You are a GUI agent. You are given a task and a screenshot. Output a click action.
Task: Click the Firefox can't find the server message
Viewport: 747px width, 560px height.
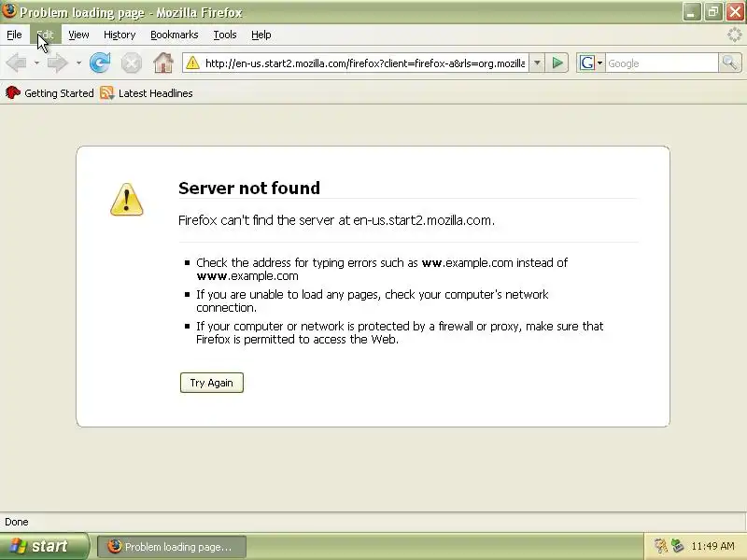click(x=336, y=220)
